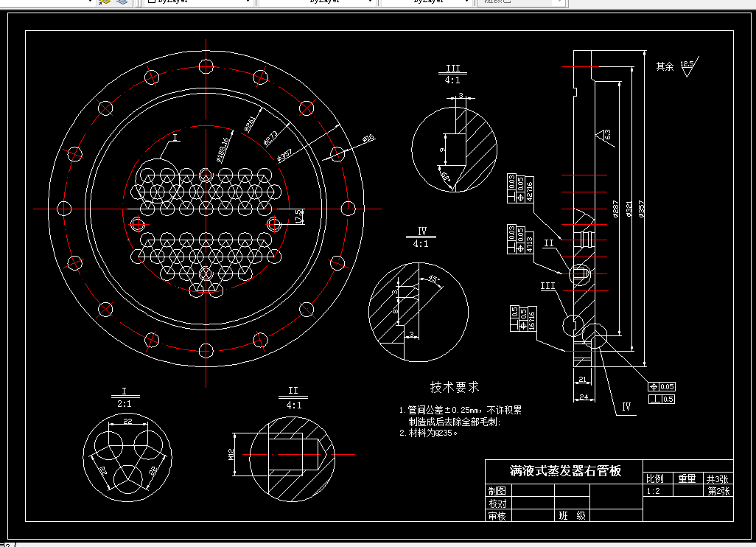The width and height of the screenshot is (756, 547).
Task: Click the note 2.材料为Q235
Action: click(428, 433)
